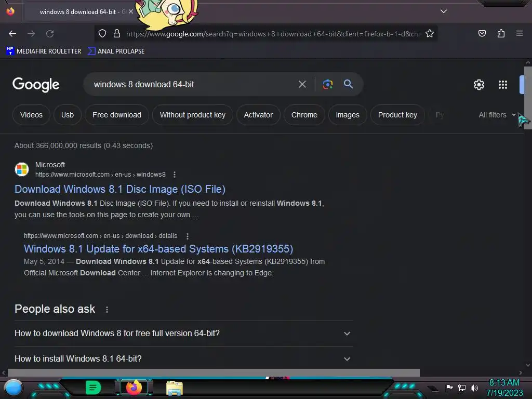Click the browser address bar URL
The width and height of the screenshot is (532, 399).
click(x=273, y=34)
